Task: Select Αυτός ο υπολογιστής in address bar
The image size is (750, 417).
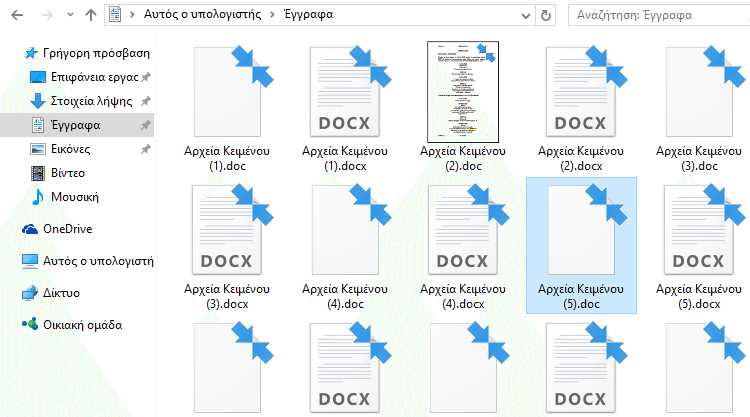Action: 202,14
